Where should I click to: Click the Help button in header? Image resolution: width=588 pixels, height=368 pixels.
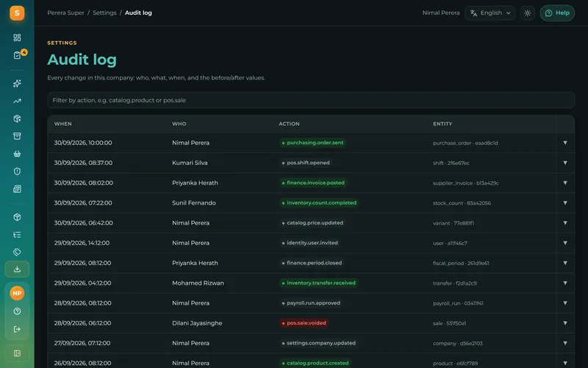(557, 13)
